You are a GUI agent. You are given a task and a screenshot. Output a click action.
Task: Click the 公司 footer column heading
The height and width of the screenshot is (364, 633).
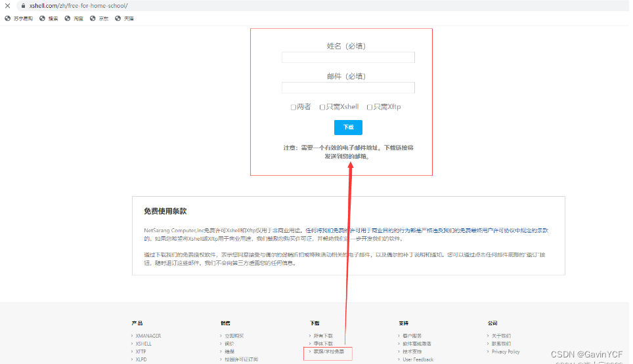coord(492,323)
